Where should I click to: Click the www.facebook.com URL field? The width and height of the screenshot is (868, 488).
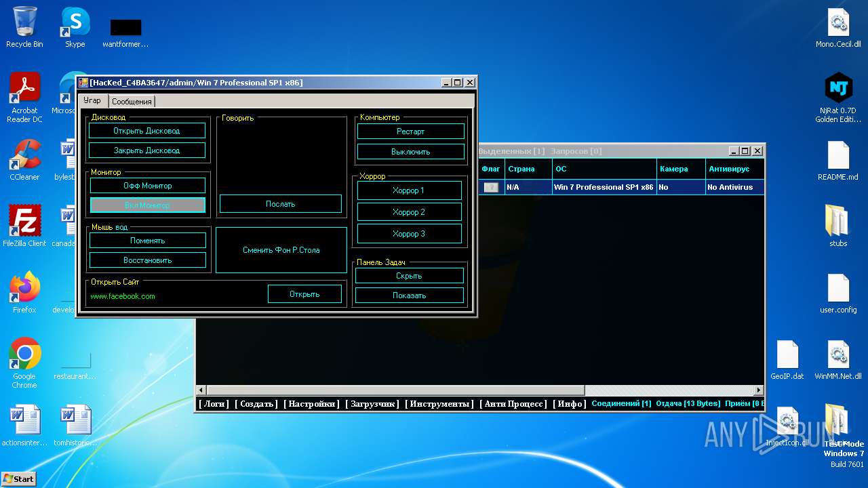click(x=175, y=296)
